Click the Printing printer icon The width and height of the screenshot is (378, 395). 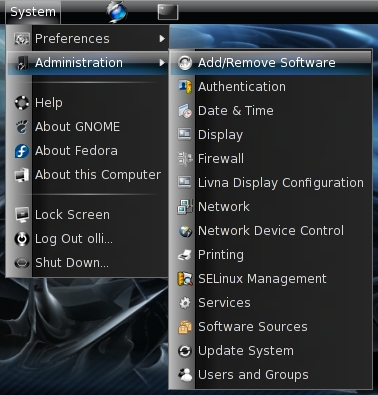click(185, 255)
